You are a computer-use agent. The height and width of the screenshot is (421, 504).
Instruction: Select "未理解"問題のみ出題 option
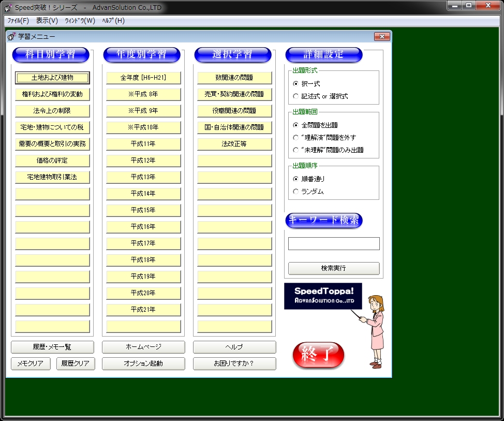click(x=296, y=150)
